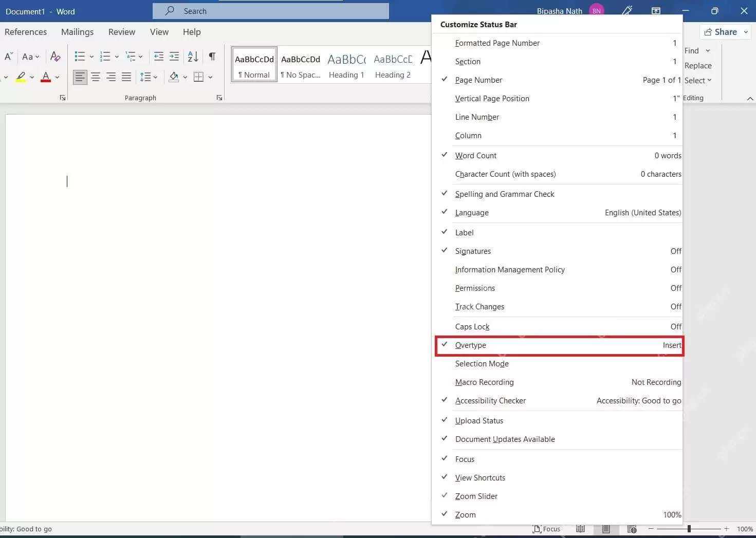Align text left in Paragraph group
Image resolution: width=756 pixels, height=538 pixels.
click(x=80, y=77)
